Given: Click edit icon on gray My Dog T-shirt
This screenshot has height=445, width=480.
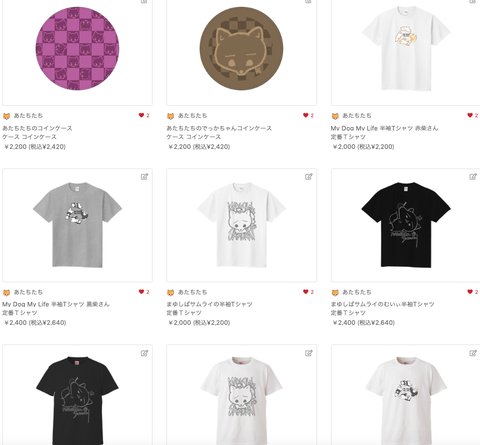Looking at the screenshot, I should click(x=144, y=177).
